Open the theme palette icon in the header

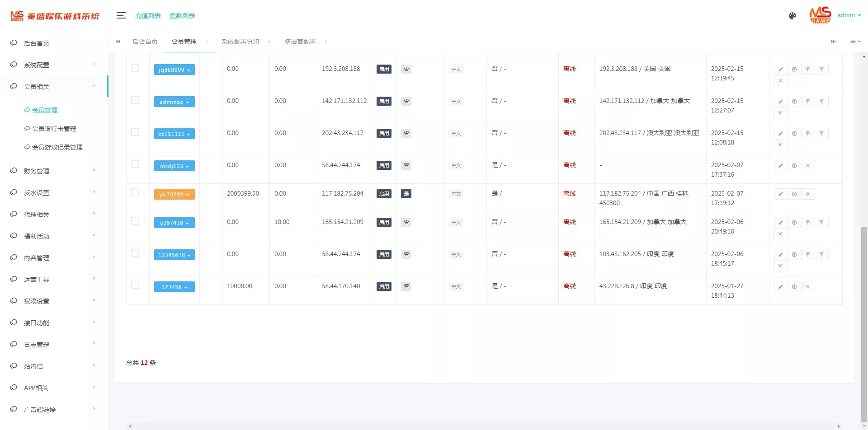click(793, 16)
